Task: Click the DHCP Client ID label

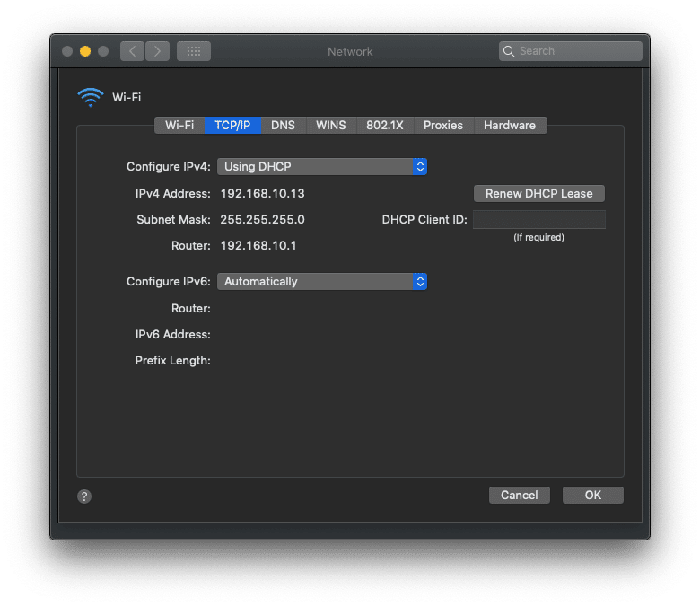Action: [x=424, y=219]
